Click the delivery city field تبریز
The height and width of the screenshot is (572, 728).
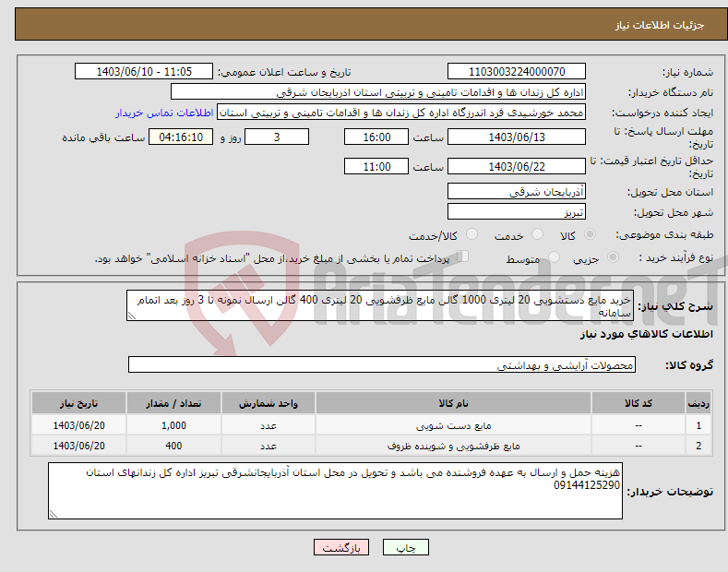(x=517, y=211)
